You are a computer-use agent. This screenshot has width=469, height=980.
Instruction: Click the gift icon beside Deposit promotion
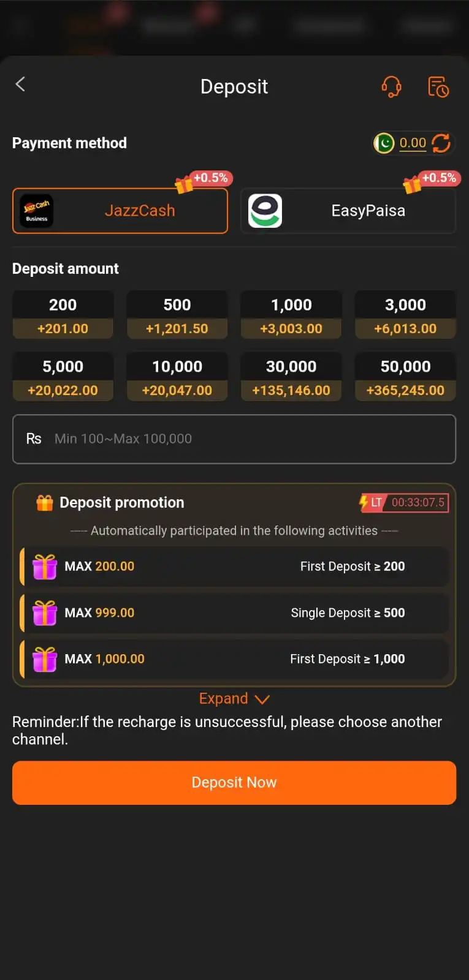pos(44,502)
